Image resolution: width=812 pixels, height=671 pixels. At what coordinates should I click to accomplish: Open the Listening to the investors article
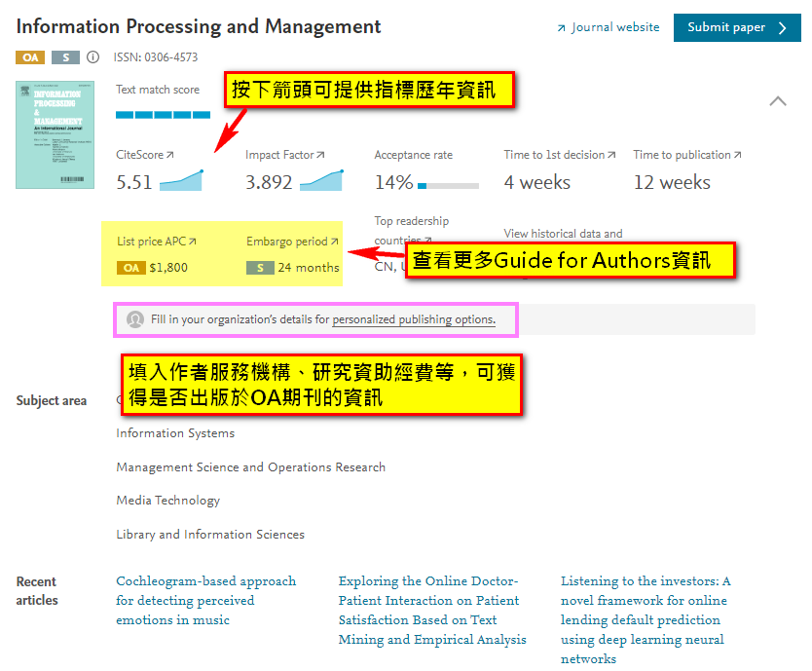(x=646, y=619)
